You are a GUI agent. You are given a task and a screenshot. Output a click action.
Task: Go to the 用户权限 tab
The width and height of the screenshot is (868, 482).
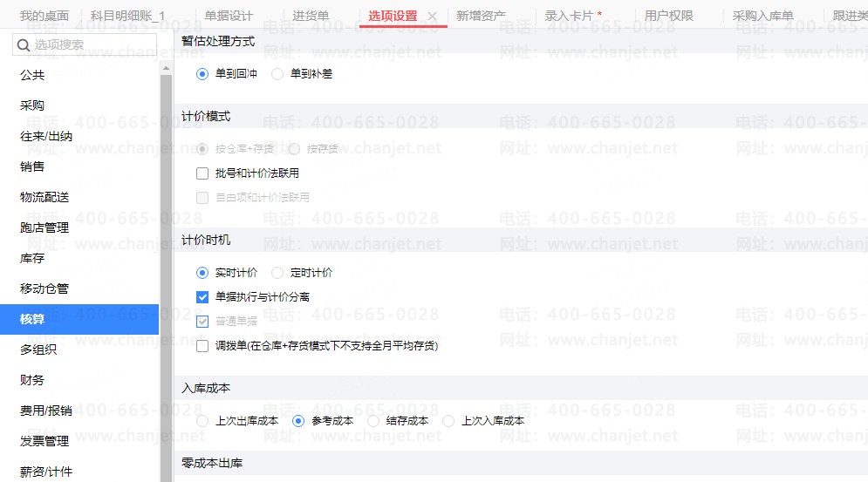(x=668, y=16)
